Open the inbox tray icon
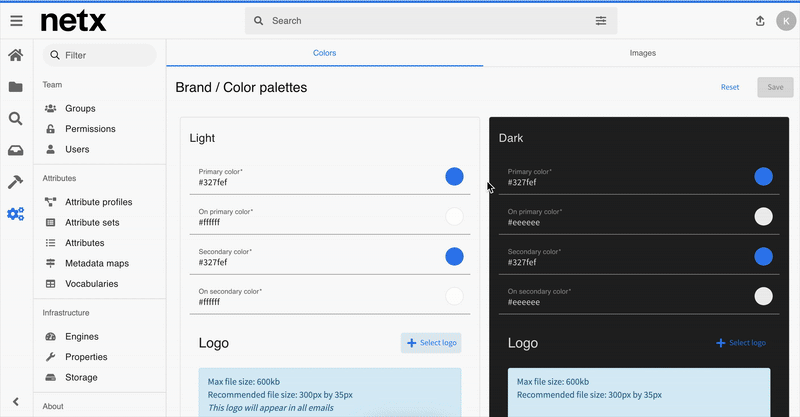This screenshot has height=417, width=800. [x=16, y=151]
